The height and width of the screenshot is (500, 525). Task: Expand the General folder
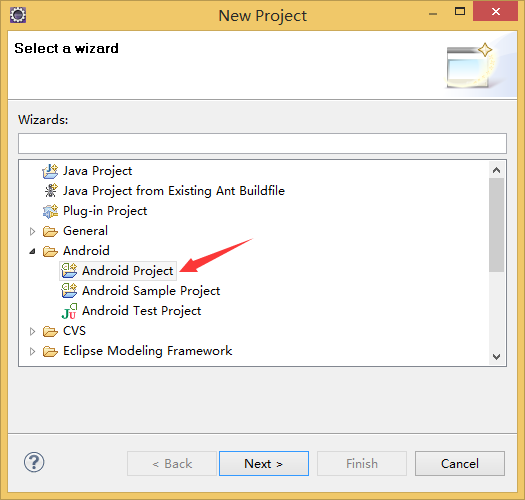(x=32, y=231)
